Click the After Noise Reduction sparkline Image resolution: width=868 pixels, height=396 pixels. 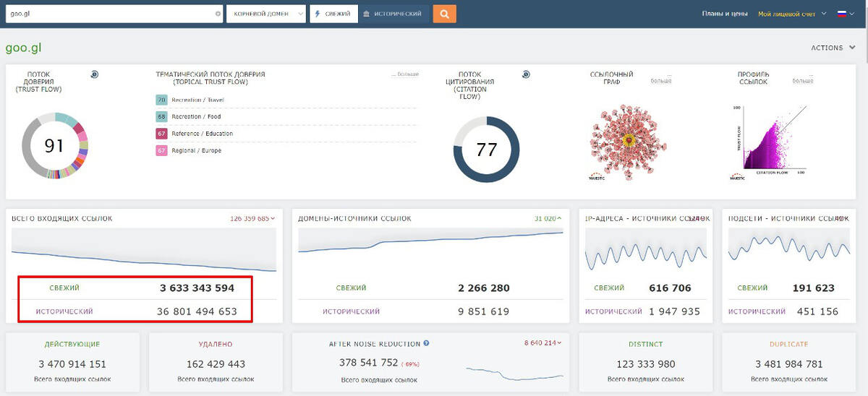tap(514, 373)
